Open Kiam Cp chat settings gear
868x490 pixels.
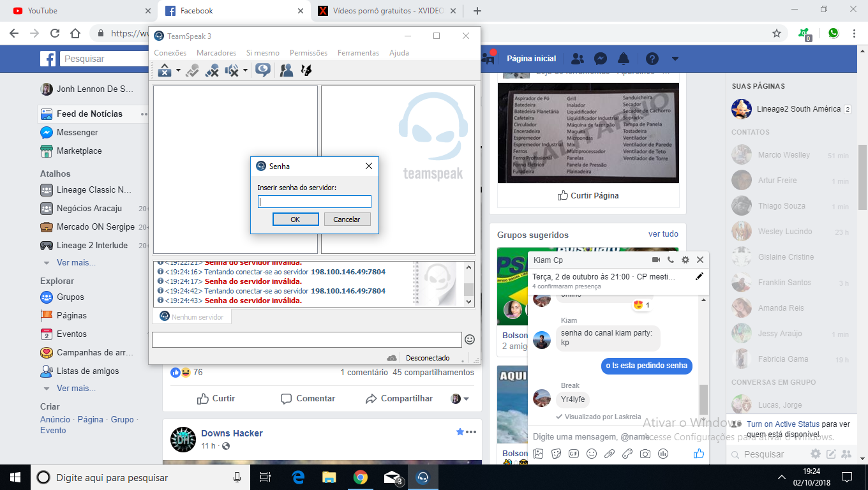point(685,260)
